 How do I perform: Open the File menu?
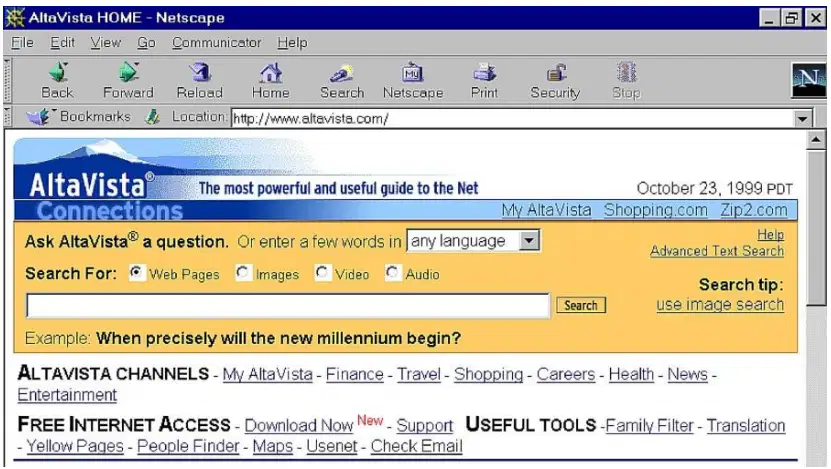(x=22, y=42)
